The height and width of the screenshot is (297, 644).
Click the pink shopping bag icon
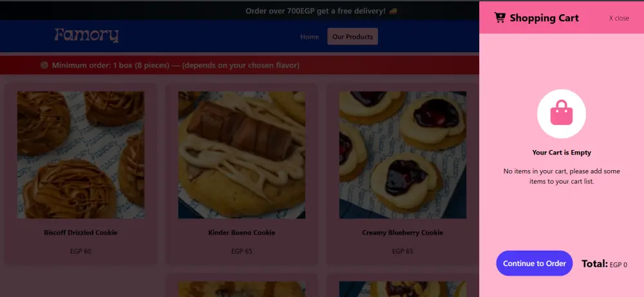562,113
